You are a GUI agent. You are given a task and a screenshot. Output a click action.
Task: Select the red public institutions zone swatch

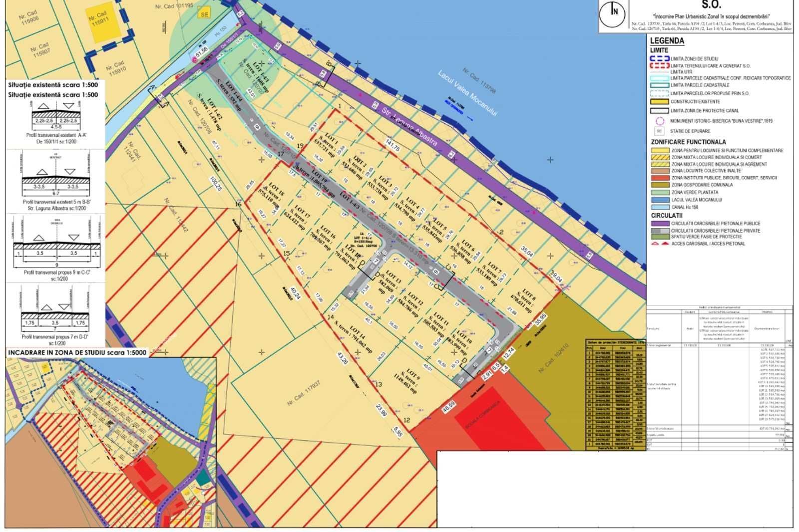(x=659, y=178)
